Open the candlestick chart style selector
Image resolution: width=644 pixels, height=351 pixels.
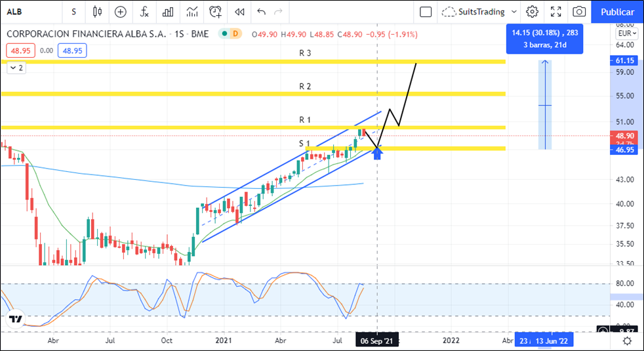pyautogui.click(x=98, y=12)
